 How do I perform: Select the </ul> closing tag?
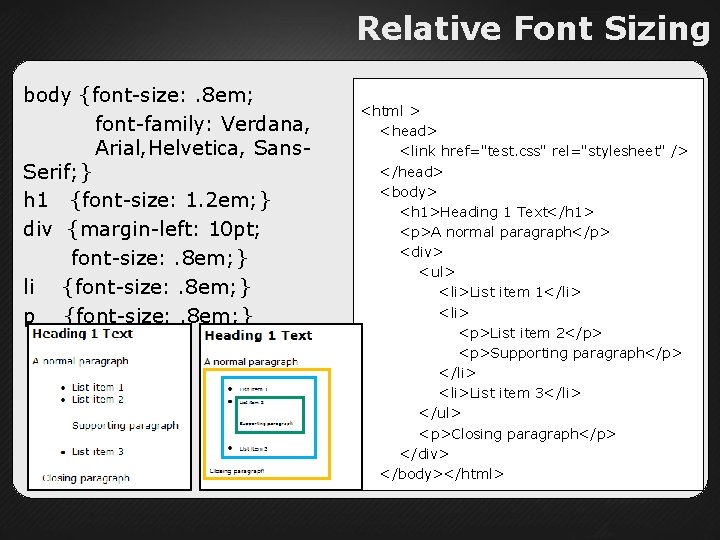(x=440, y=413)
